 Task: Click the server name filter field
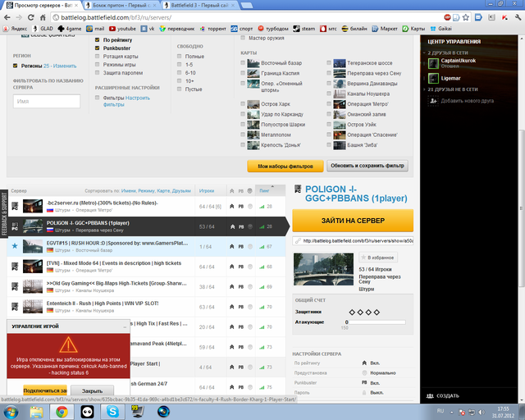tap(47, 101)
